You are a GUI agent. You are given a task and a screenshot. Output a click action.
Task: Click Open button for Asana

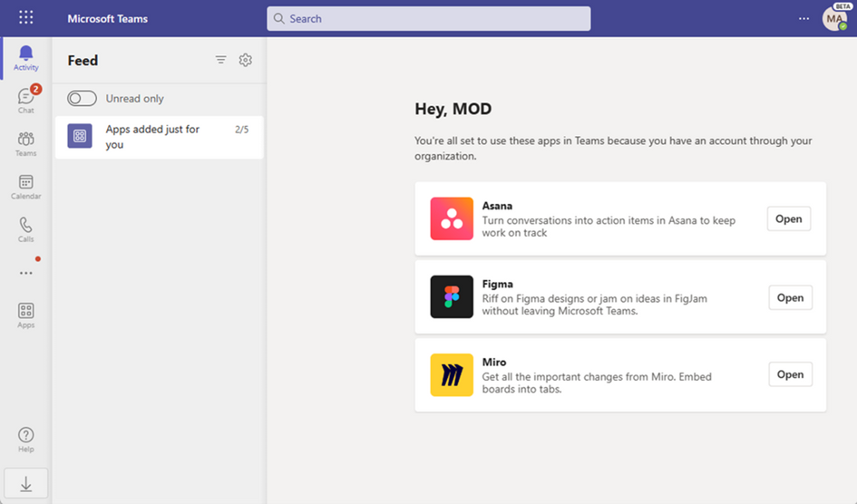tap(788, 219)
